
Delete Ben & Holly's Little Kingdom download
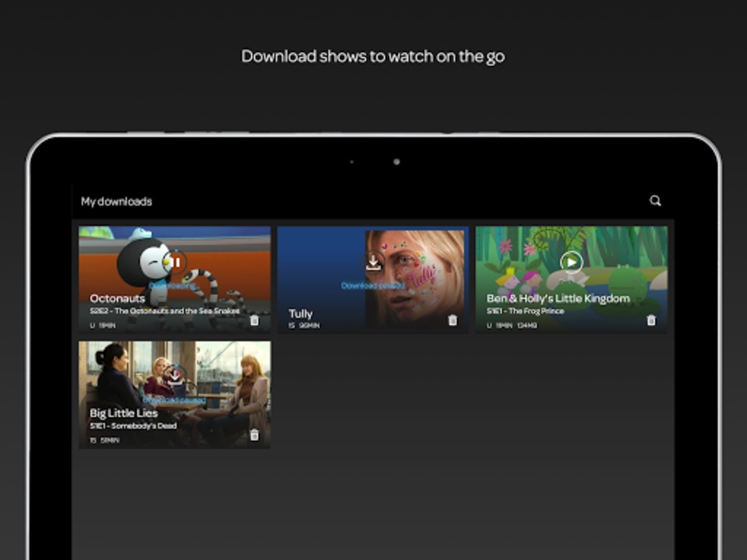tap(651, 320)
